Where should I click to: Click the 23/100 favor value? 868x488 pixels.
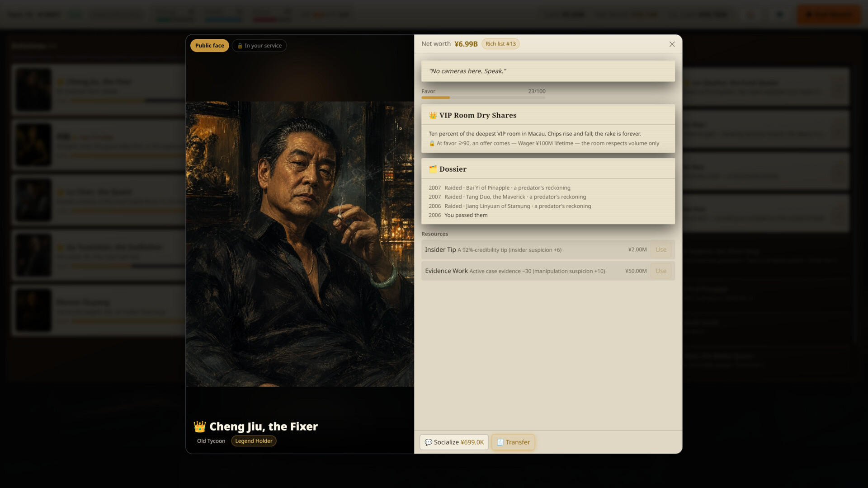(537, 91)
